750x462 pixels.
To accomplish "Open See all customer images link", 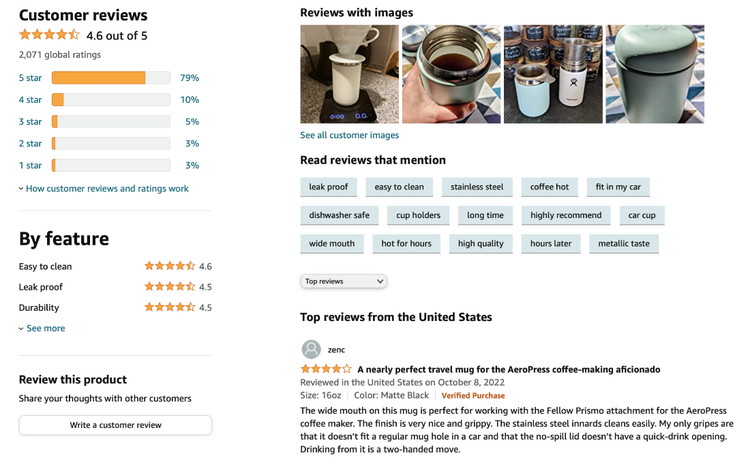I will coord(349,135).
